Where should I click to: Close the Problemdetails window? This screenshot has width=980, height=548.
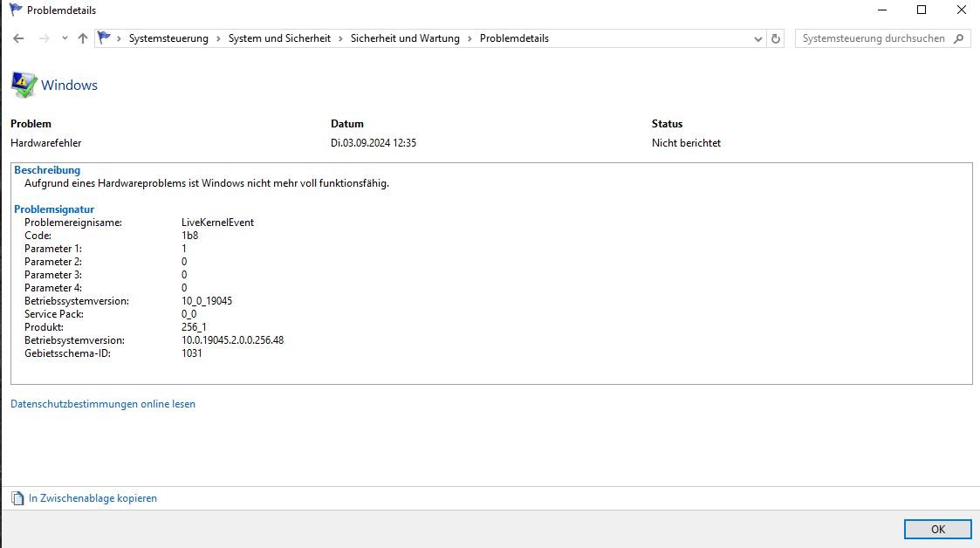pos(962,10)
